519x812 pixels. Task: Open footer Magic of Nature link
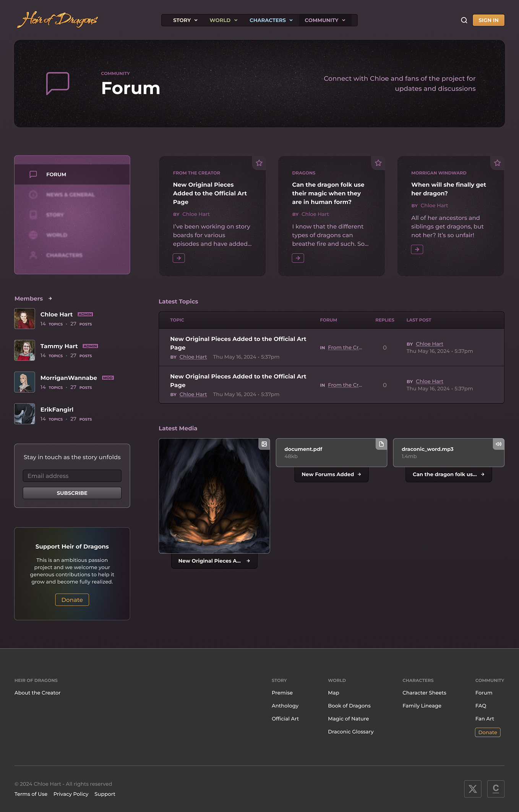click(x=348, y=719)
